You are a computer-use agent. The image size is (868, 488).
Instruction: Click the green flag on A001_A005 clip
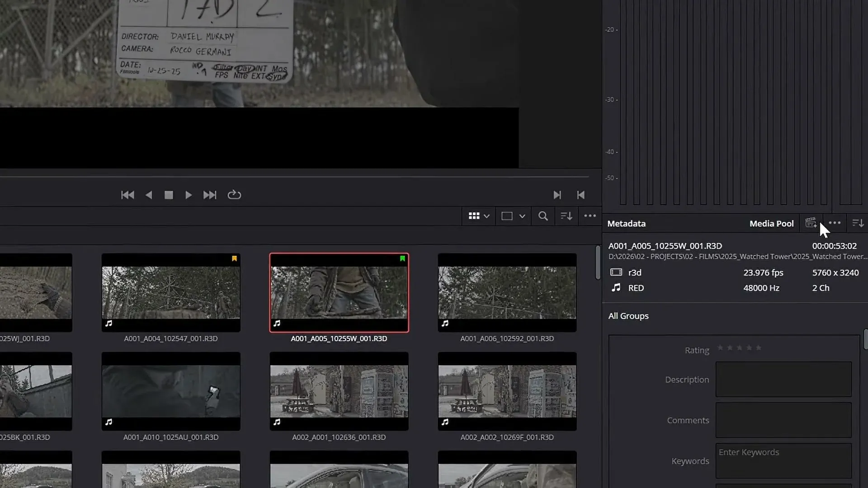[402, 258]
